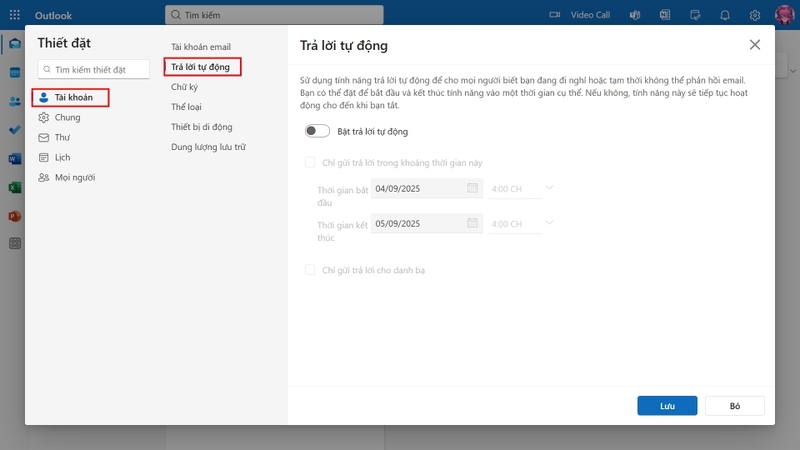Open Excel app in left sidebar

point(15,187)
